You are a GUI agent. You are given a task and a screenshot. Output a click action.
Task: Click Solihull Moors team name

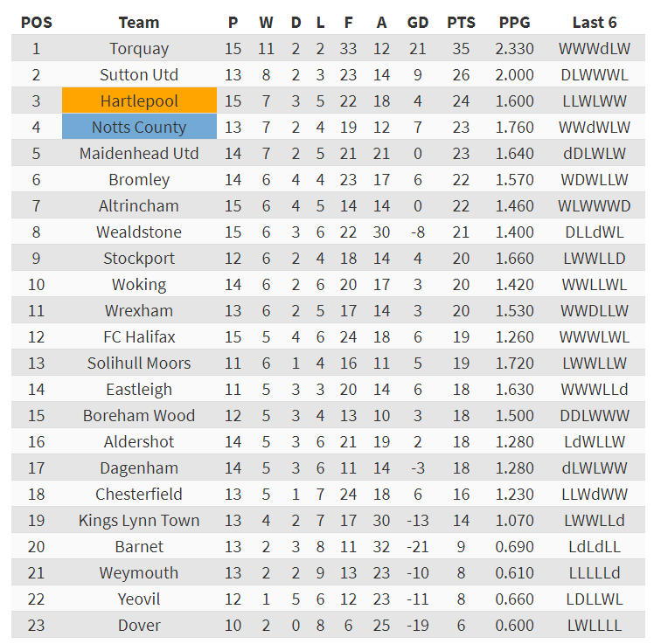pyautogui.click(x=139, y=364)
